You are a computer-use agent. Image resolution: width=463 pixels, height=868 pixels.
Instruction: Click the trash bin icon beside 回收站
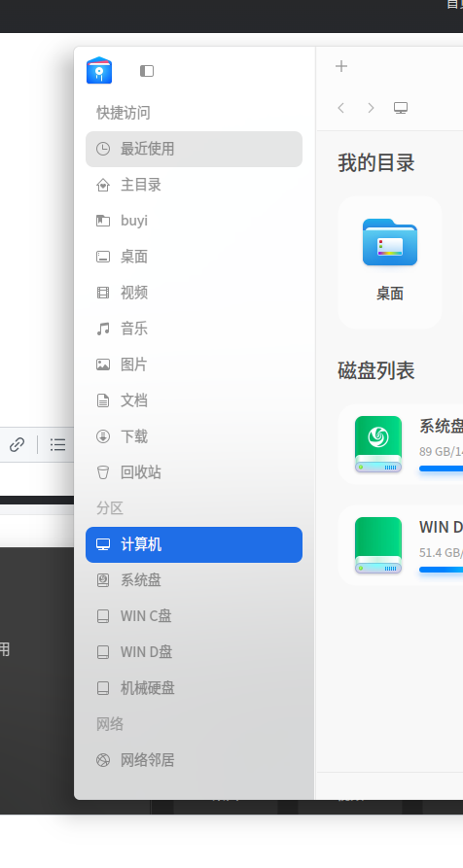coord(103,472)
